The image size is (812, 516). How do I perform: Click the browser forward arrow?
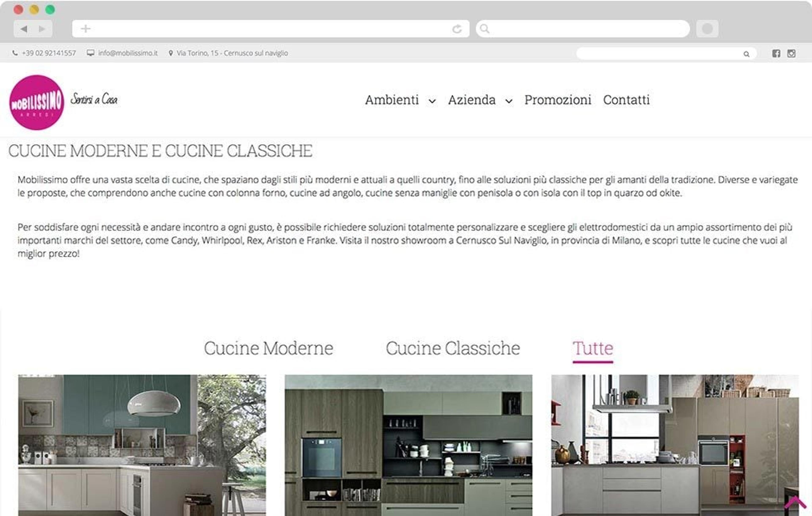click(x=42, y=29)
